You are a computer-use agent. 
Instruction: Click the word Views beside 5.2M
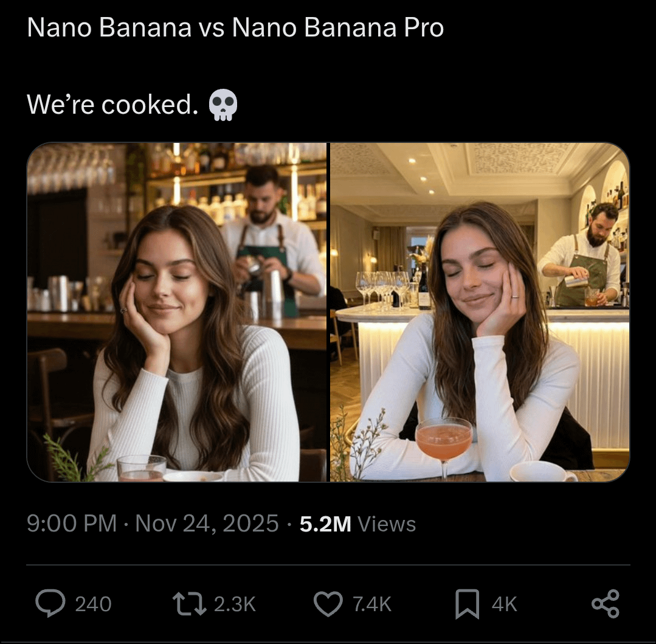387,524
